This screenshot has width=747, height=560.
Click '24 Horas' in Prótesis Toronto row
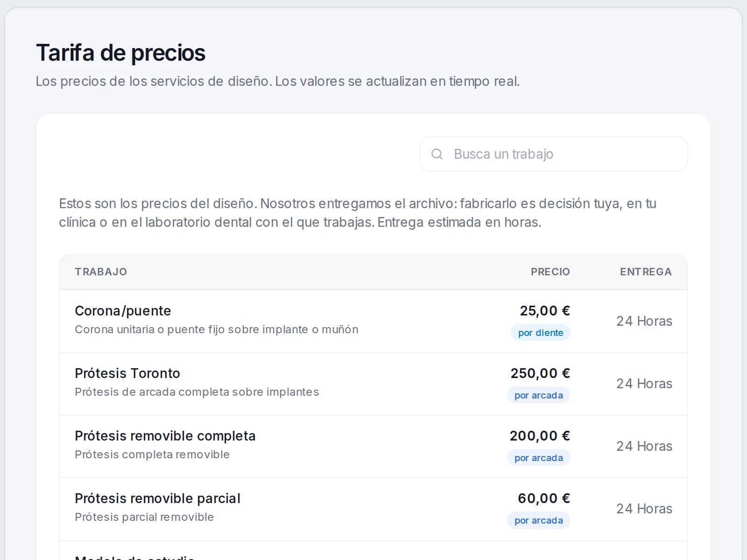pos(644,384)
